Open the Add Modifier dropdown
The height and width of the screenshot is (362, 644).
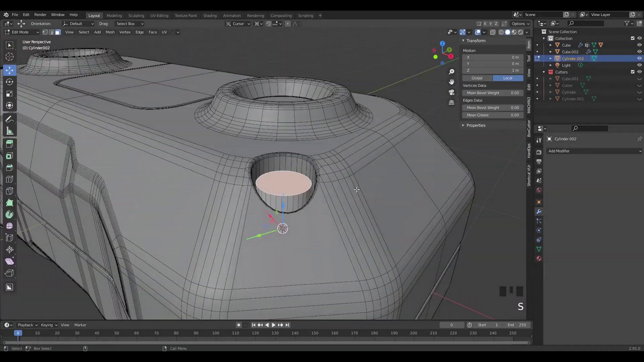point(594,151)
